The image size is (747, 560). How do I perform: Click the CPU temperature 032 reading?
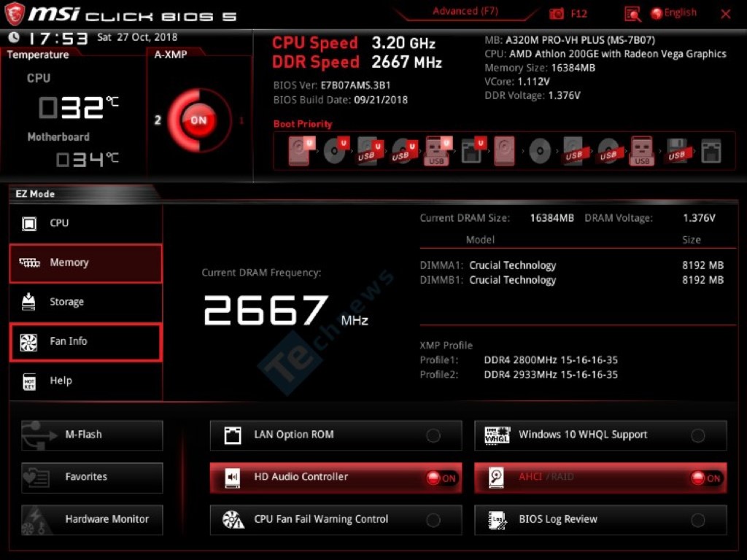pyautogui.click(x=78, y=107)
